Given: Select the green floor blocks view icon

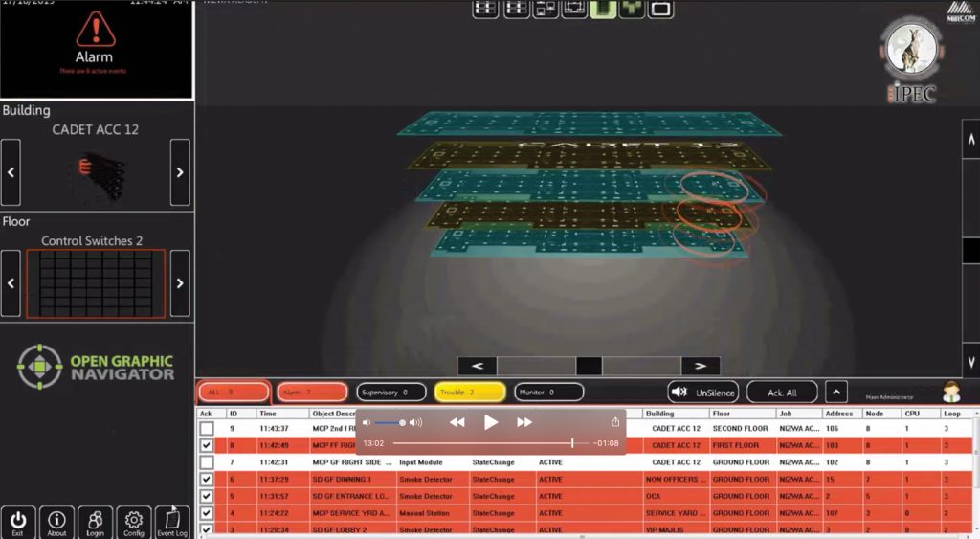Looking at the screenshot, I should coord(632,9).
